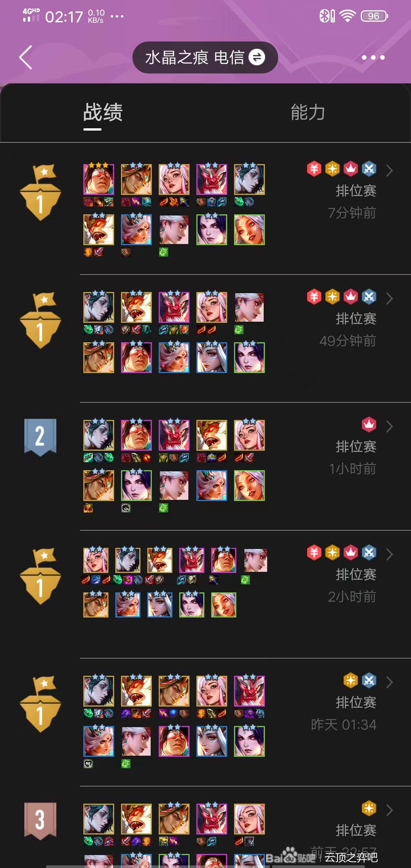Tap the third-place badge icon
411x868 pixels.
tap(40, 821)
